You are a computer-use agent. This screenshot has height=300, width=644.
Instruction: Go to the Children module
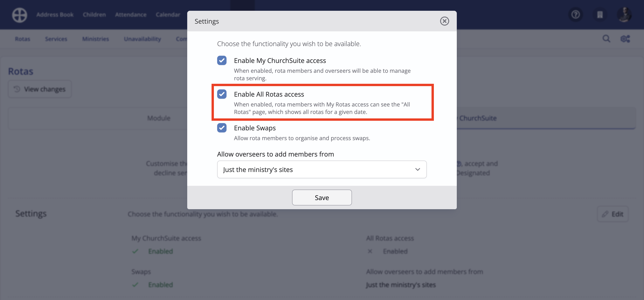[94, 15]
